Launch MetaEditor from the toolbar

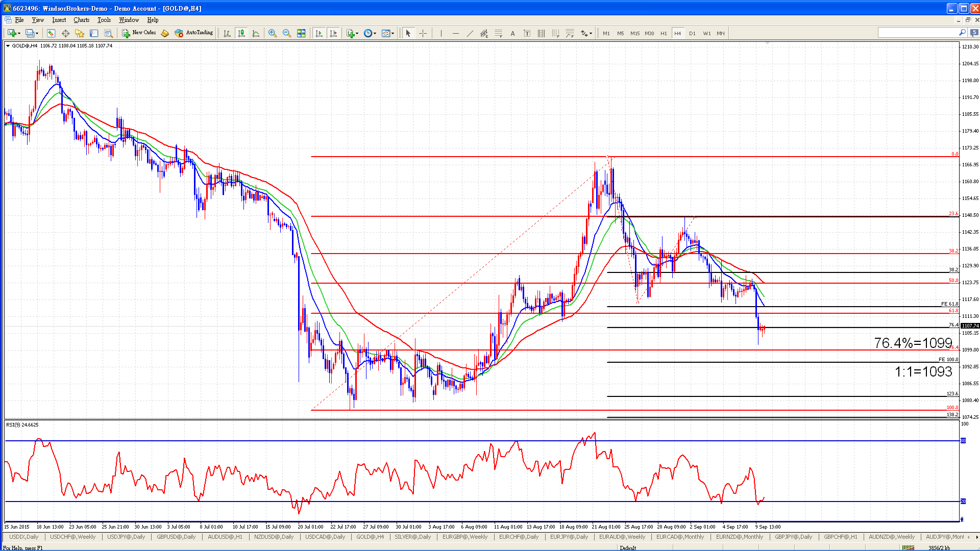[x=164, y=33]
